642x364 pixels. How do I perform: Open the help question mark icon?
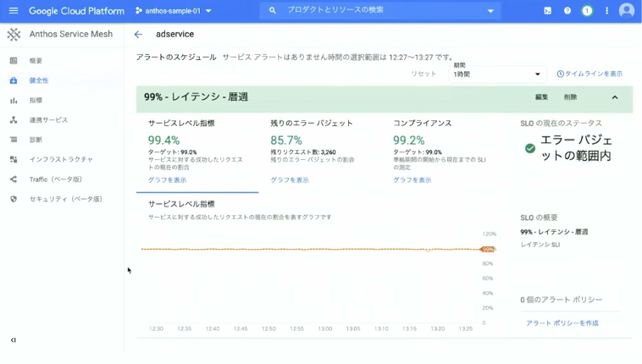click(x=567, y=11)
